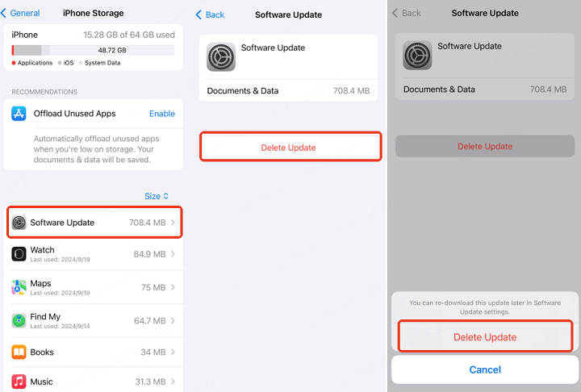Confirm Delete Update in the action sheet
This screenshot has height=392, width=581.
[484, 336]
